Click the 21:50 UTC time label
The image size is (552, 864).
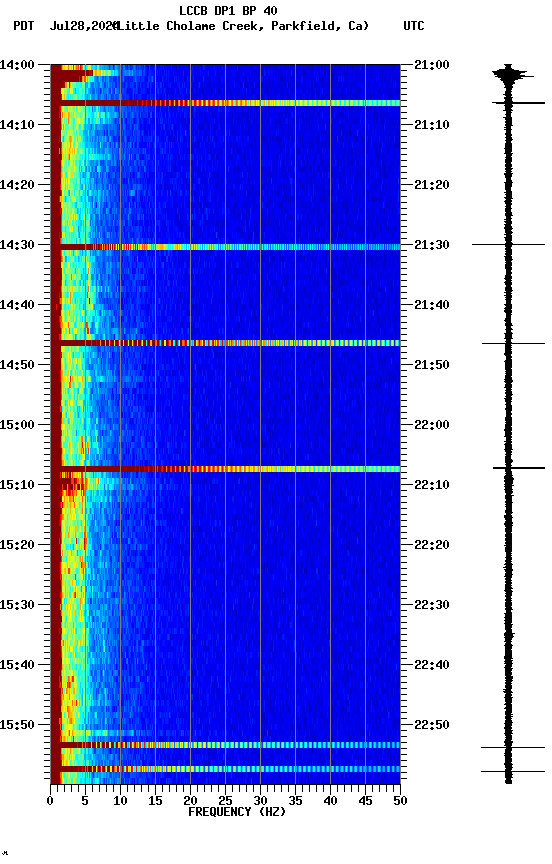click(x=432, y=365)
